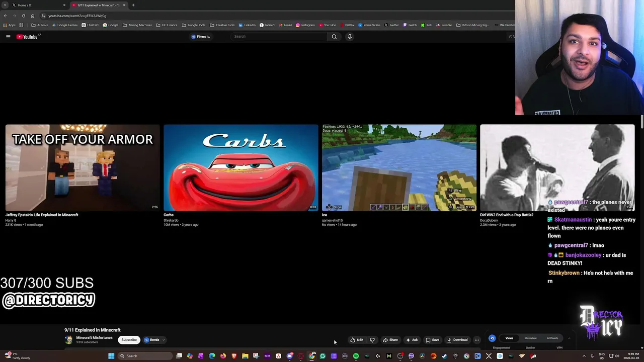Image resolution: width=644 pixels, height=362 pixels.
Task: Open the Filters button in the YouTube header
Action: (200, 37)
